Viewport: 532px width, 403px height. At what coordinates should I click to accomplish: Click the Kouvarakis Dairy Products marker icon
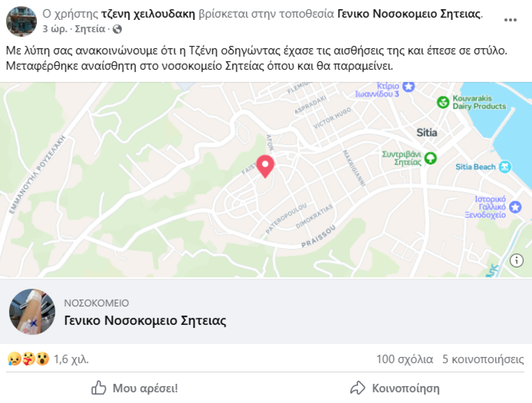click(x=443, y=102)
